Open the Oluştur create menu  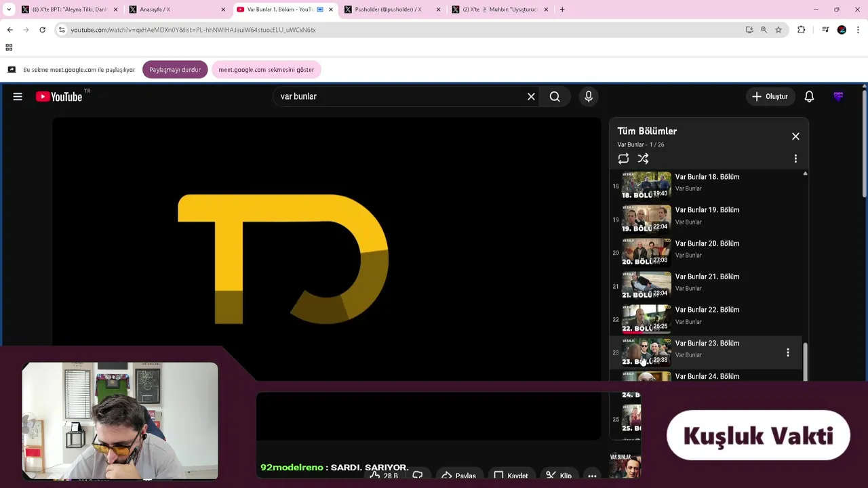coord(770,97)
